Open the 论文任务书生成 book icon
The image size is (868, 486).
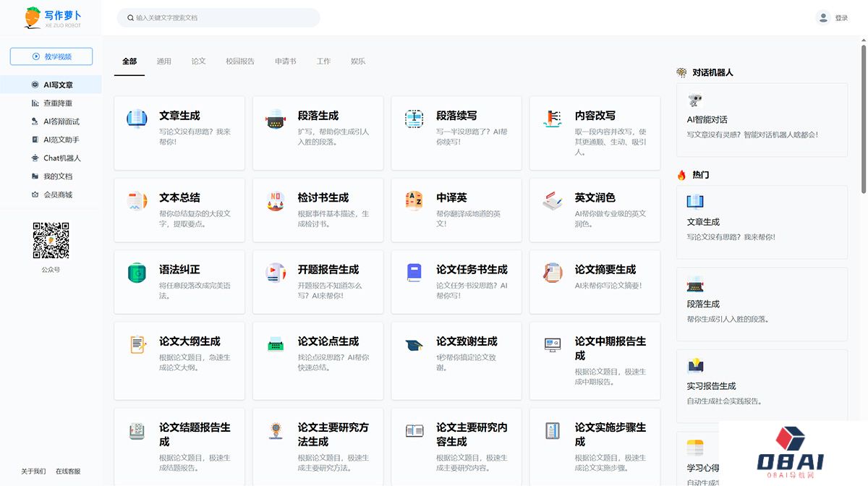pyautogui.click(x=414, y=273)
